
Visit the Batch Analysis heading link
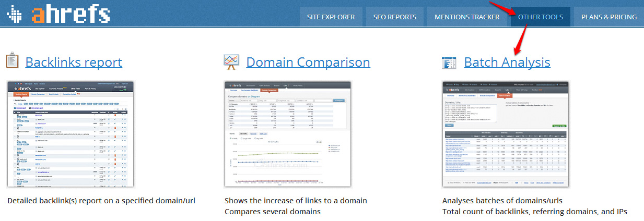click(507, 63)
